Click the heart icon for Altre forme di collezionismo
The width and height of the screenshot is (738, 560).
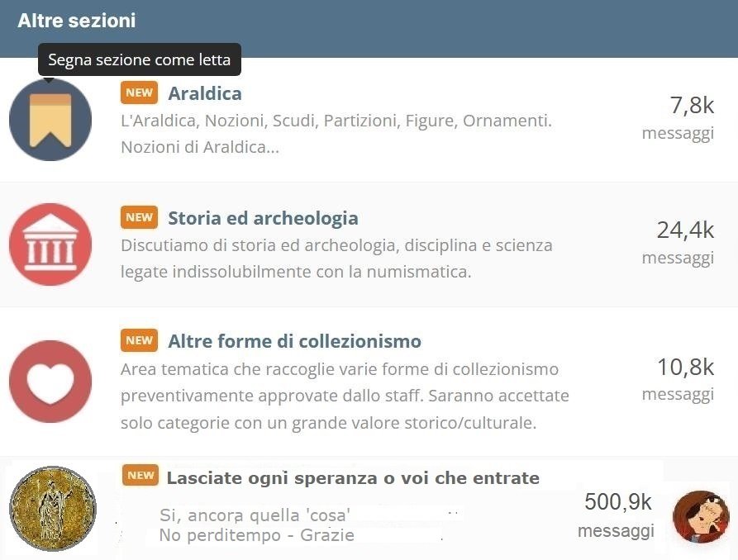tap(50, 382)
